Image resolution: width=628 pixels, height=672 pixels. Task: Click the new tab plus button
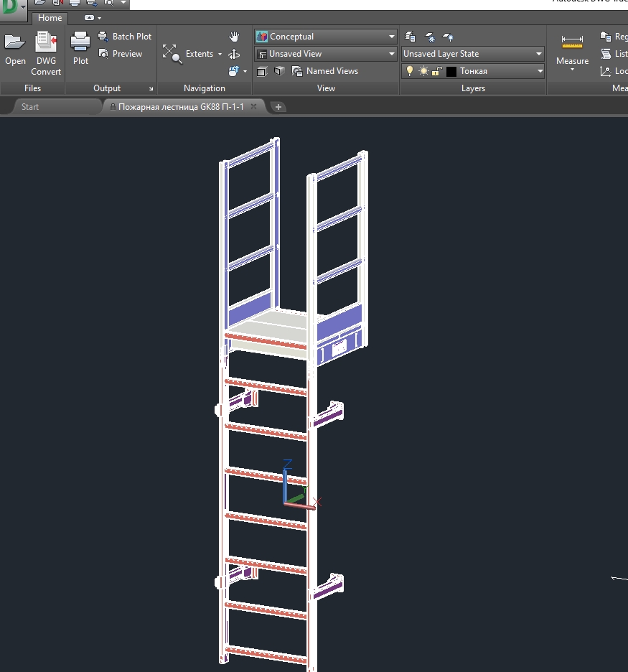click(278, 107)
